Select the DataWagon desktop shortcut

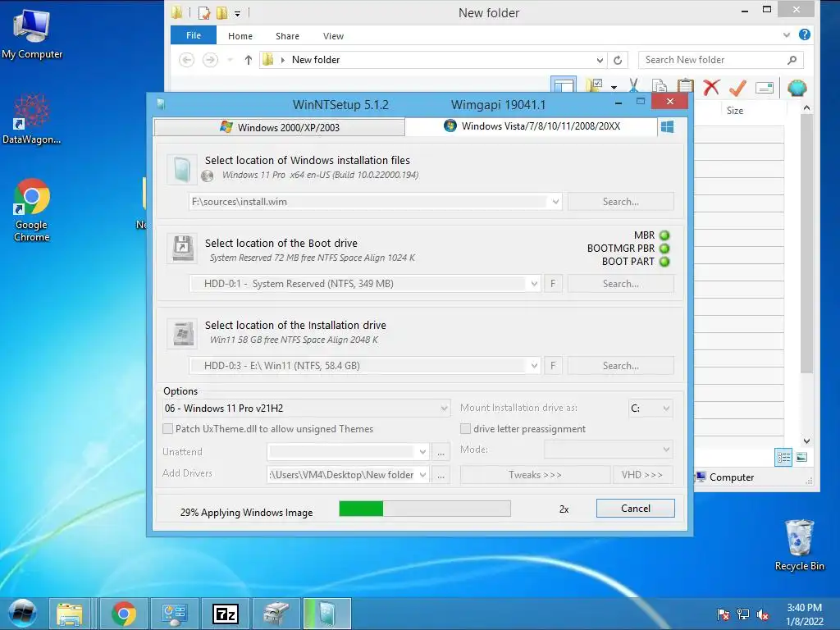[x=32, y=119]
